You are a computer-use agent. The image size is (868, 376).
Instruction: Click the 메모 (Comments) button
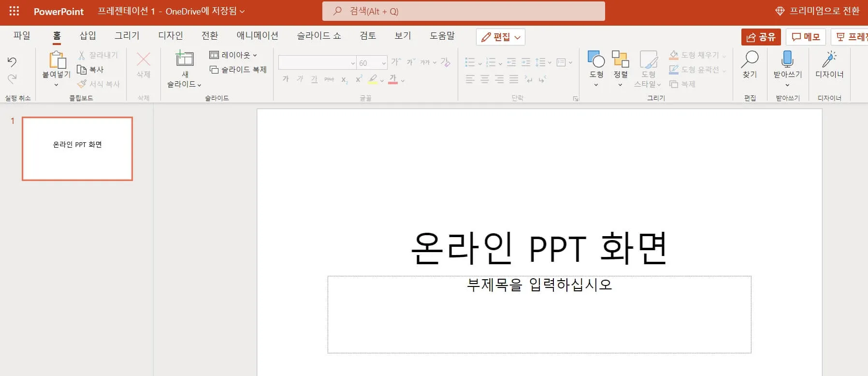click(x=805, y=37)
